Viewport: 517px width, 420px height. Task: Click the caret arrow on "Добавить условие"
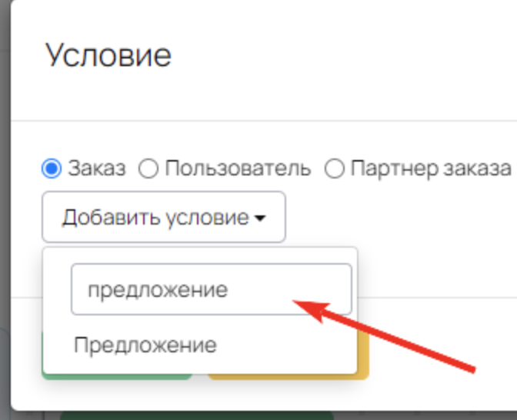pyautogui.click(x=259, y=218)
